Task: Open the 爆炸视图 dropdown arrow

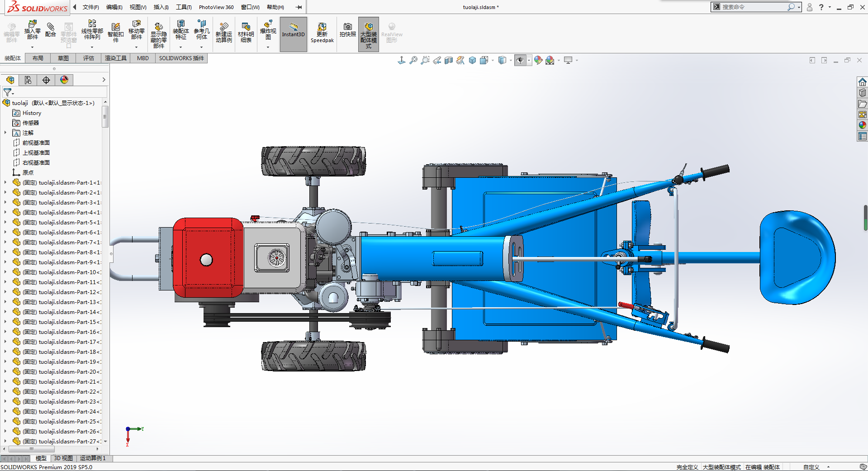Action: tap(268, 47)
